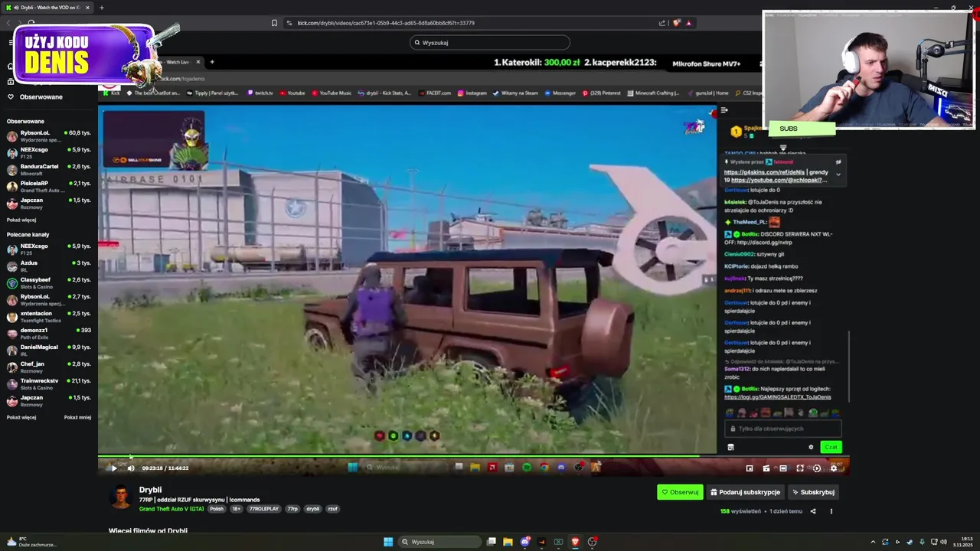The height and width of the screenshot is (551, 980).
Task: Open the in-stream Messenger bookmark
Action: (x=560, y=93)
